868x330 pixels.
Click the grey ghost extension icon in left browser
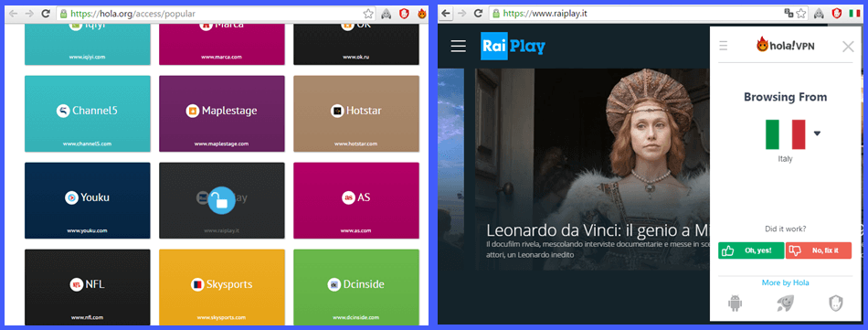point(386,14)
